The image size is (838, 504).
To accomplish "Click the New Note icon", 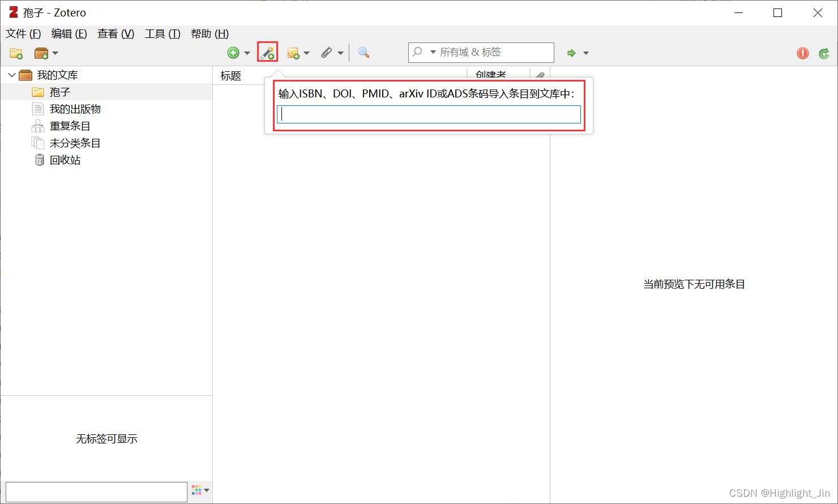I will [x=293, y=53].
